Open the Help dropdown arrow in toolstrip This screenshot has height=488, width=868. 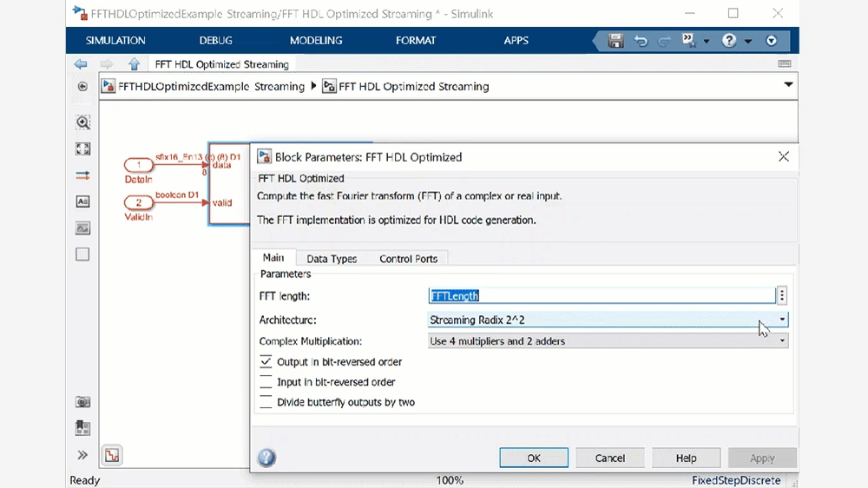tap(748, 41)
